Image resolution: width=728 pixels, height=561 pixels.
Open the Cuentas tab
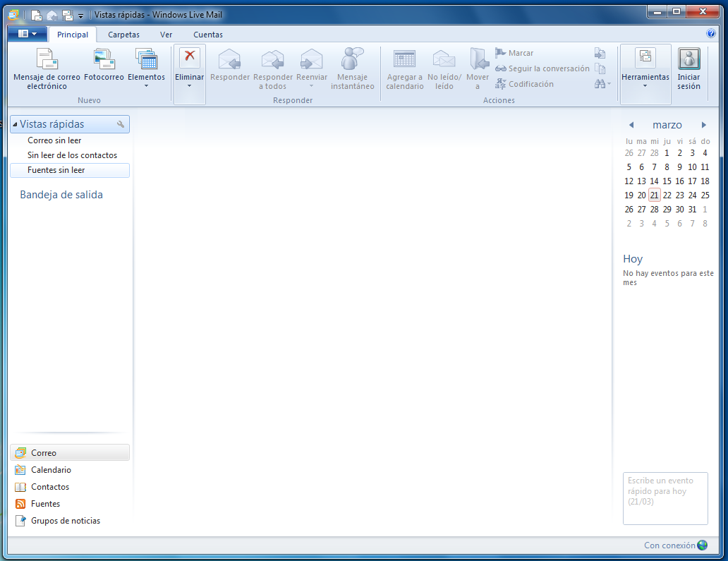pyautogui.click(x=208, y=35)
